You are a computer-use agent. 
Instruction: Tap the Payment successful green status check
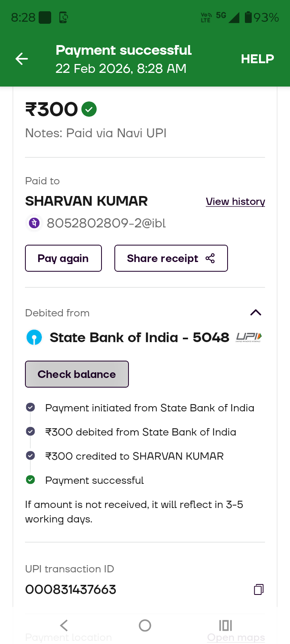click(x=30, y=480)
